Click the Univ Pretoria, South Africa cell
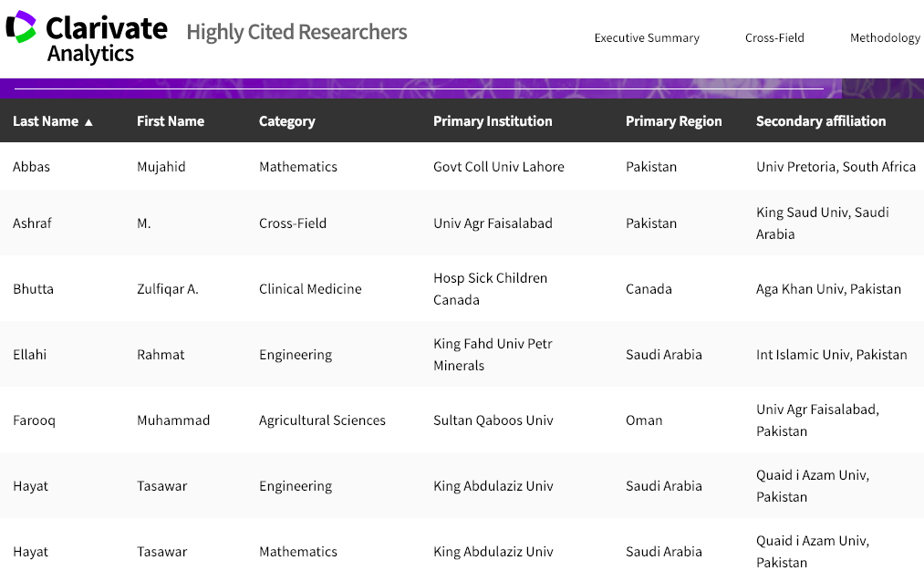This screenshot has height=581, width=924. tap(836, 167)
